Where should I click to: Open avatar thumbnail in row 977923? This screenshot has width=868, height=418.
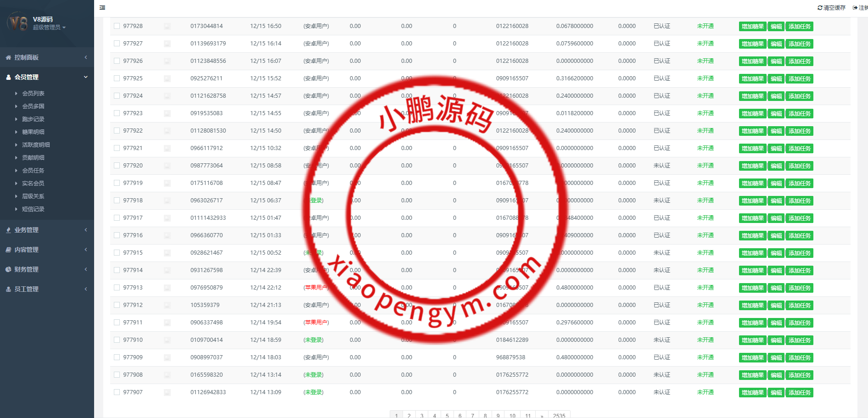[x=167, y=114]
